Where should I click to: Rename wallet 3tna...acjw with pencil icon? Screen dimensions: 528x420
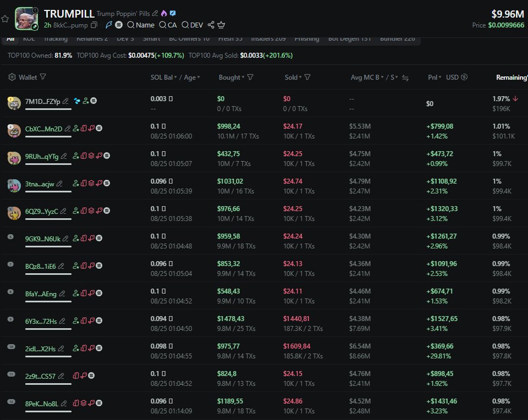pos(59,184)
